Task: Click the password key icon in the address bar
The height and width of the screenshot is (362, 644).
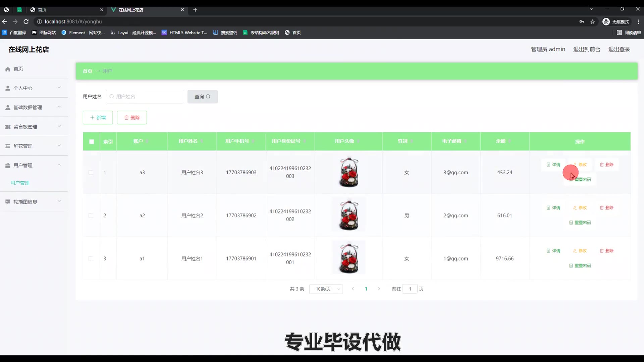Action: [x=582, y=22]
